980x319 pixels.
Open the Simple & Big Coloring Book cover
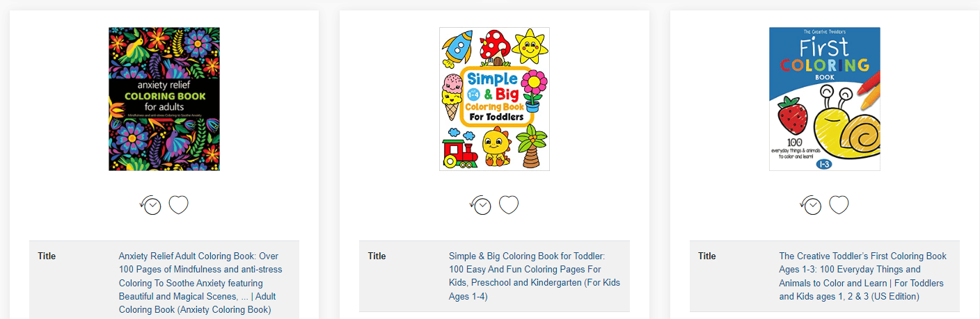(494, 99)
